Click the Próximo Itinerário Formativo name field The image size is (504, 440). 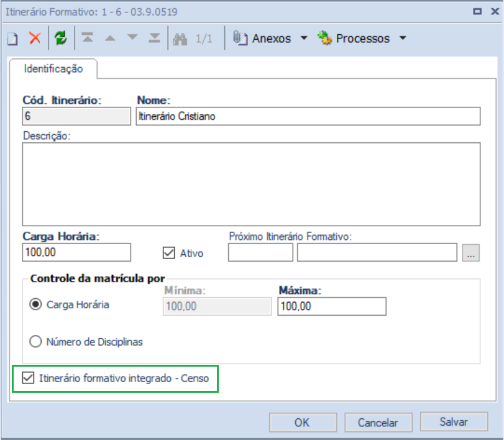[x=377, y=252]
